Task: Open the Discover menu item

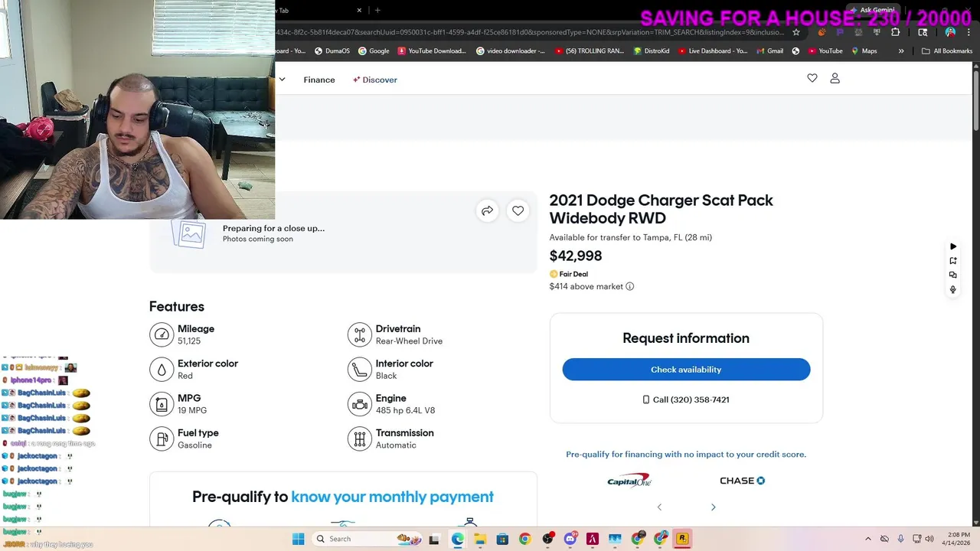Action: 375,80
